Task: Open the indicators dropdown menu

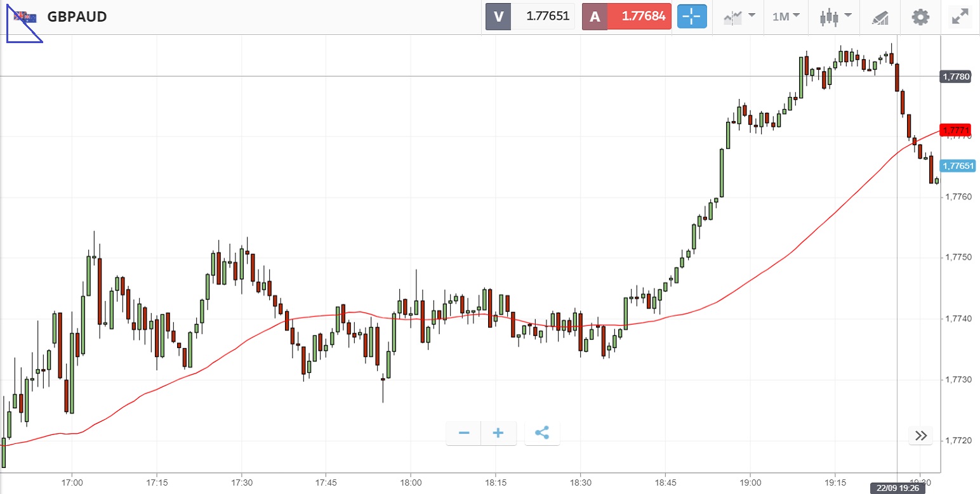Action: pyautogui.click(x=739, y=16)
